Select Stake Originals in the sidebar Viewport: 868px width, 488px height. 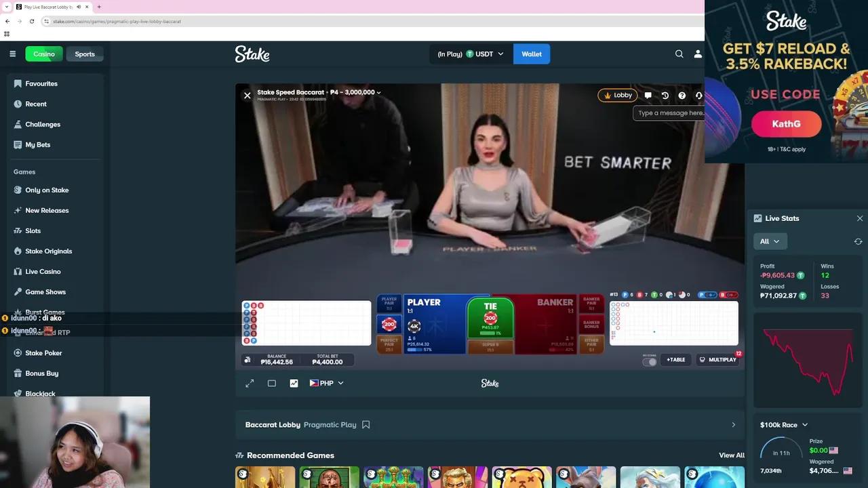pyautogui.click(x=47, y=251)
